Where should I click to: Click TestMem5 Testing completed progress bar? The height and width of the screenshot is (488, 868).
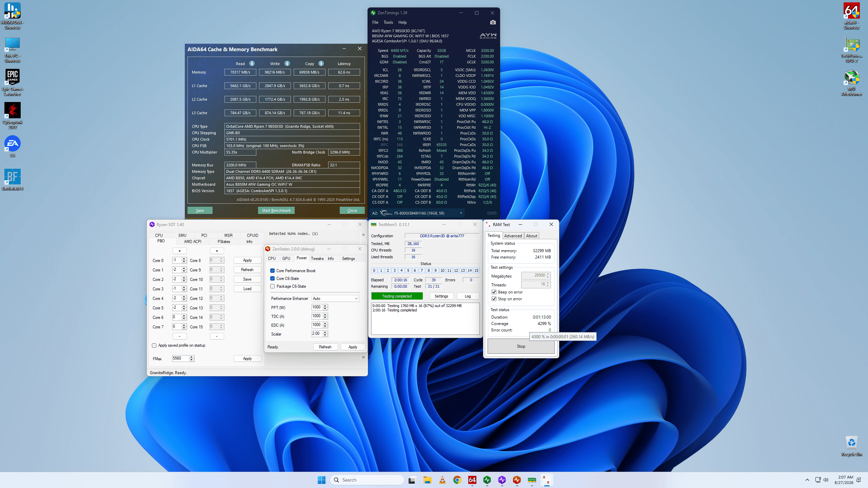397,296
